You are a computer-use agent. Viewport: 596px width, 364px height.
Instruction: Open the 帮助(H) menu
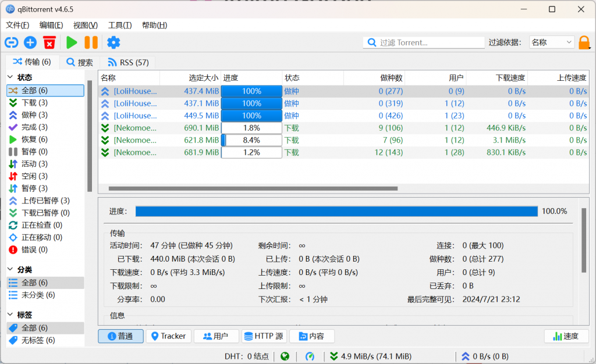point(155,26)
